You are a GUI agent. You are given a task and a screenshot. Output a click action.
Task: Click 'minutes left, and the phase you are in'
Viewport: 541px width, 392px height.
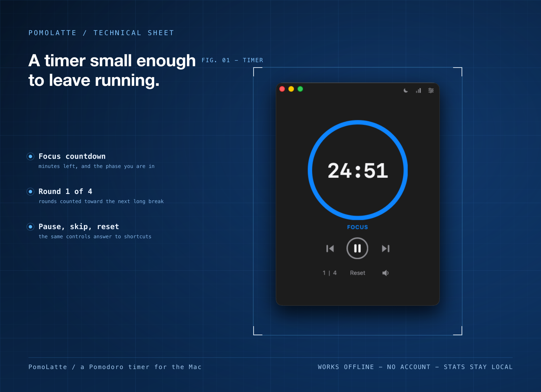coord(96,166)
